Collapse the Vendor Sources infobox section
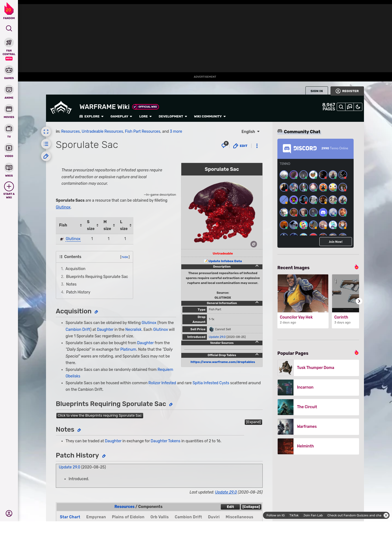 coord(257,342)
